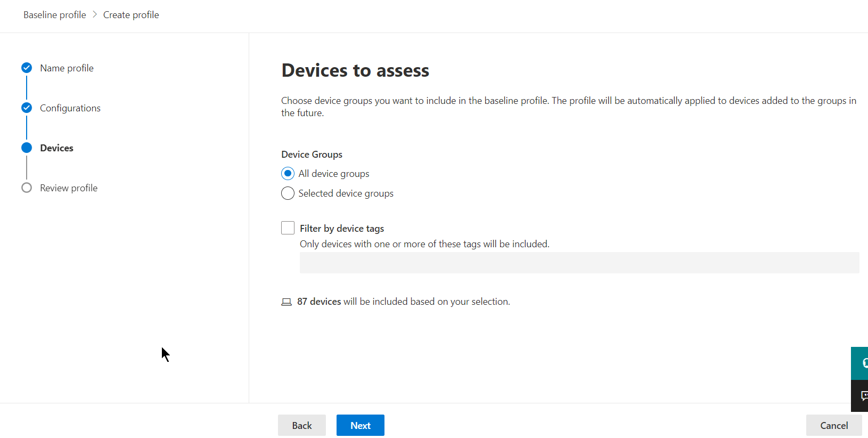This screenshot has width=868, height=438.
Task: Open the teal help widget on right edge
Action: point(861,363)
